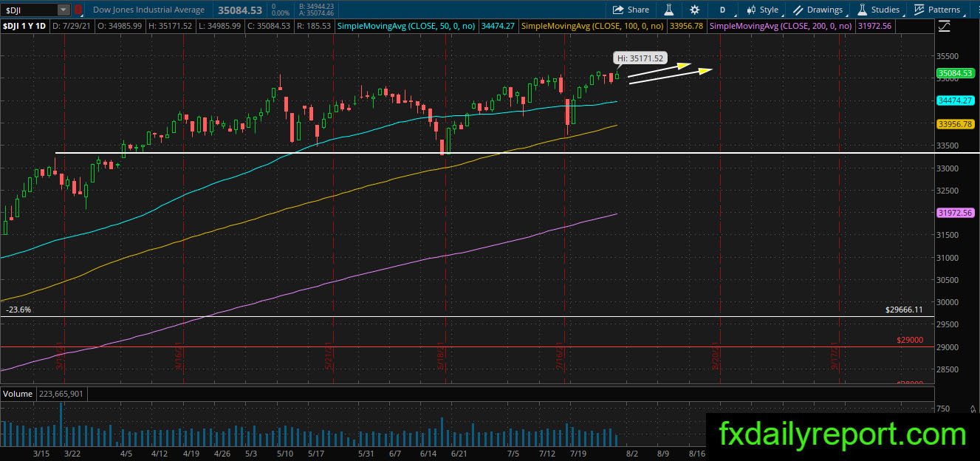The width and height of the screenshot is (980, 461).
Task: Click the Dow Jones Industrial Average title
Action: pos(151,10)
